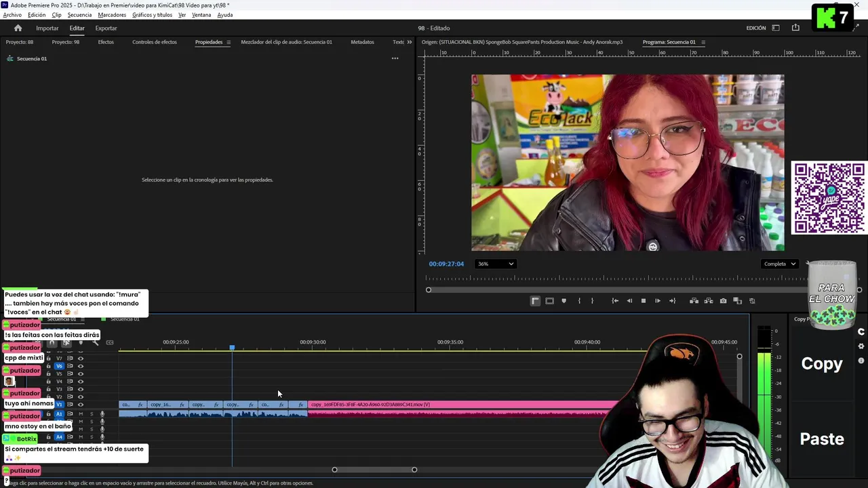Switch to Controles de efectos tab
Screen dimensions: 868x488
[x=155, y=42]
